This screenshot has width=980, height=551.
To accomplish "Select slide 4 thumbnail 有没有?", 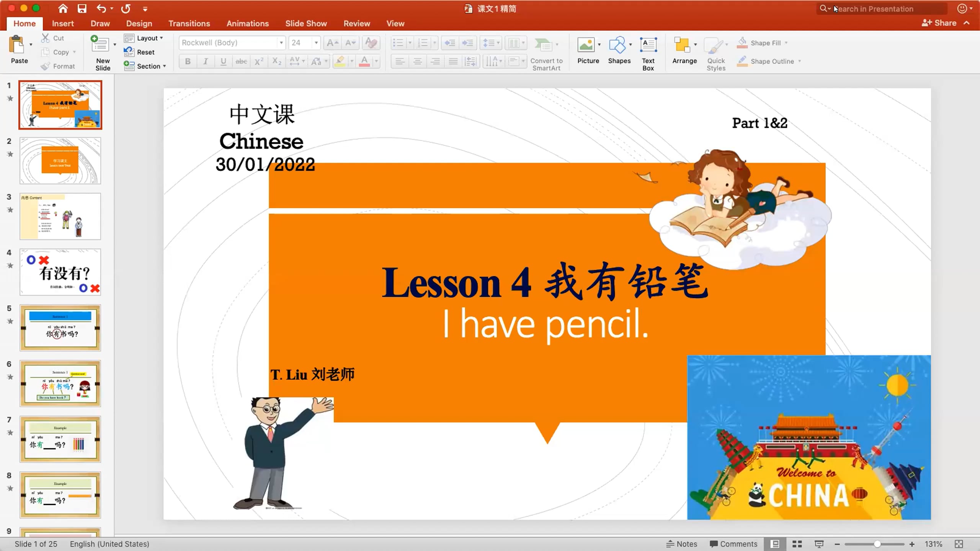I will [60, 272].
